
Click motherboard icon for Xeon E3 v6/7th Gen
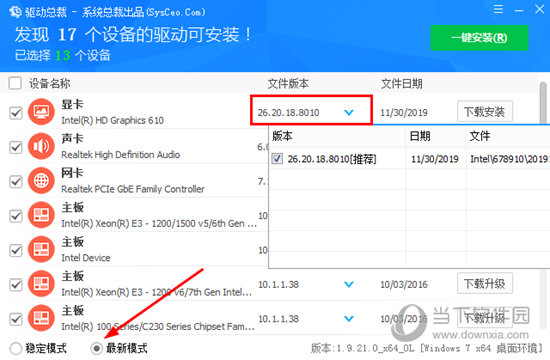[41, 284]
